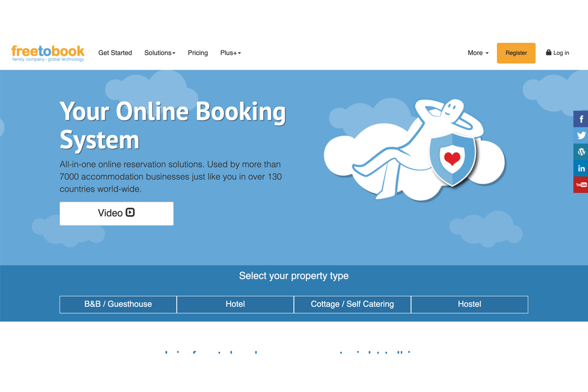Open the LinkedIn social sidebar icon
The height and width of the screenshot is (392, 588).
pyautogui.click(x=581, y=168)
